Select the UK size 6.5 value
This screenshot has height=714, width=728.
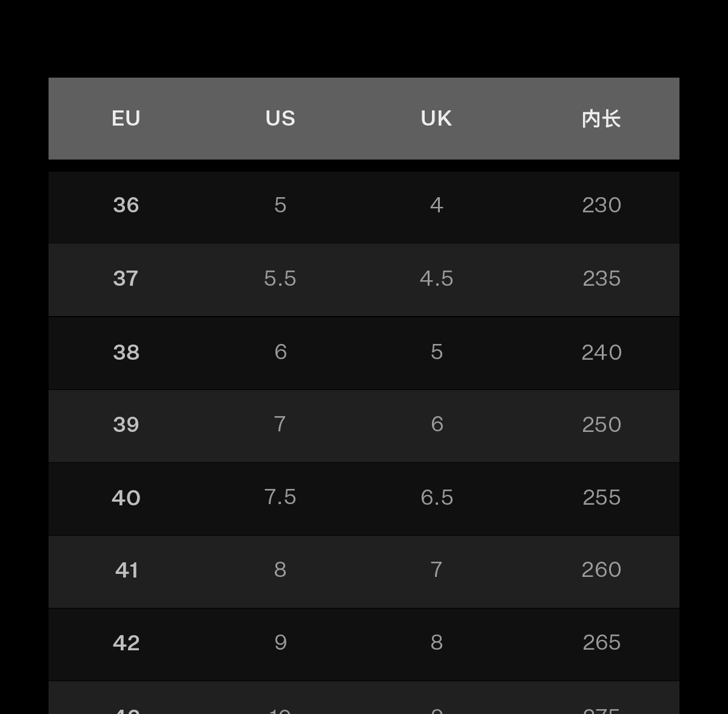[437, 498]
